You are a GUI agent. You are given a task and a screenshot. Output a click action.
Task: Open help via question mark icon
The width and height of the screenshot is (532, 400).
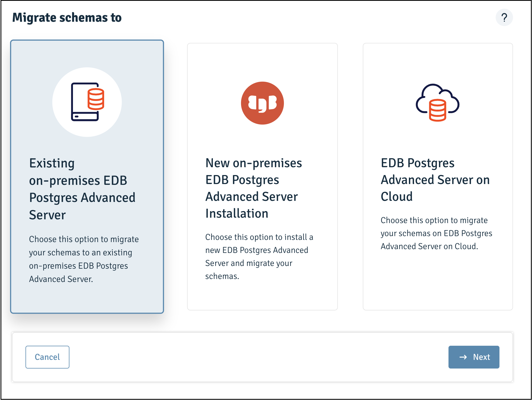click(504, 18)
